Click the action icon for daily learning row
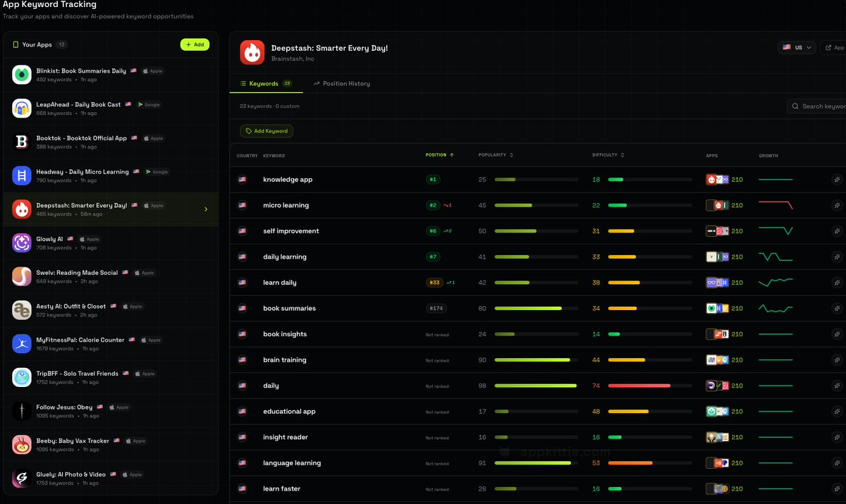 click(x=837, y=257)
